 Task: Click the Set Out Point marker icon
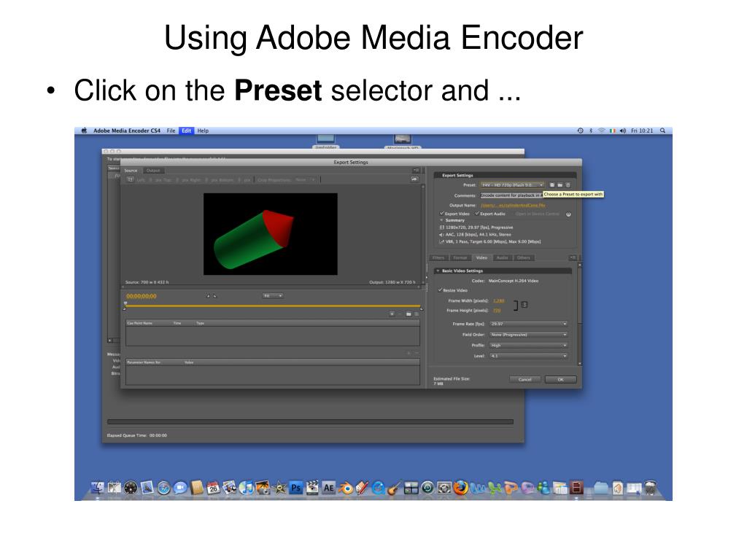[215, 296]
